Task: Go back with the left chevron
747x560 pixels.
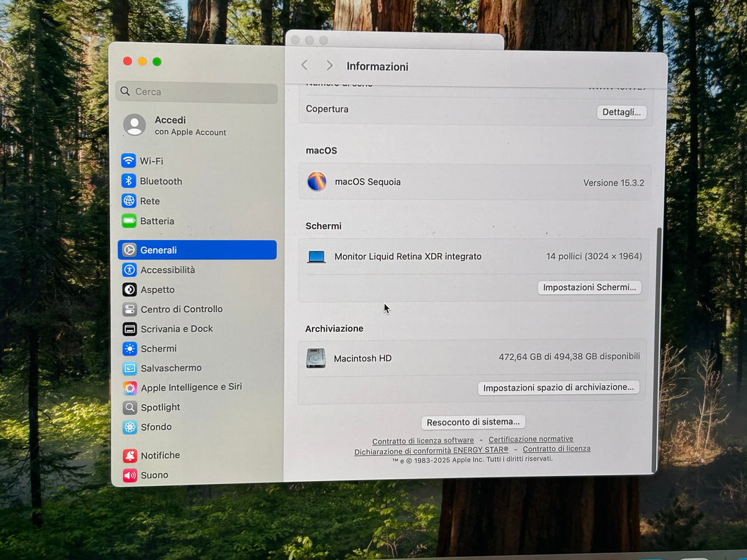Action: coord(304,65)
